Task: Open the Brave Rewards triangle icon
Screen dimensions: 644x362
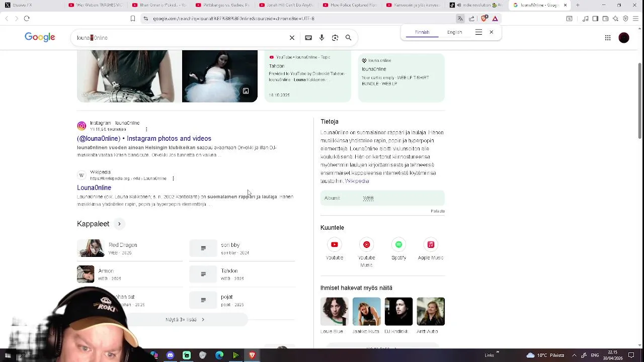Action: pos(495,19)
